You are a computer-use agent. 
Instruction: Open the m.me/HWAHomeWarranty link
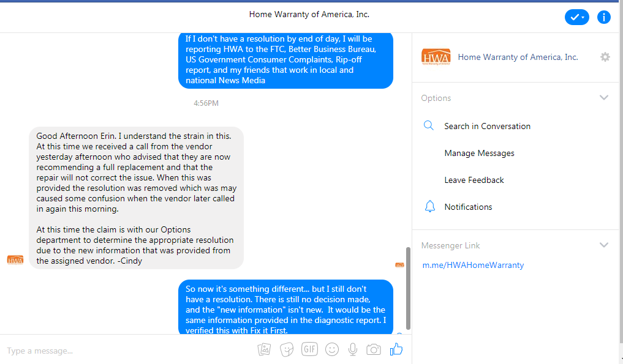point(473,265)
